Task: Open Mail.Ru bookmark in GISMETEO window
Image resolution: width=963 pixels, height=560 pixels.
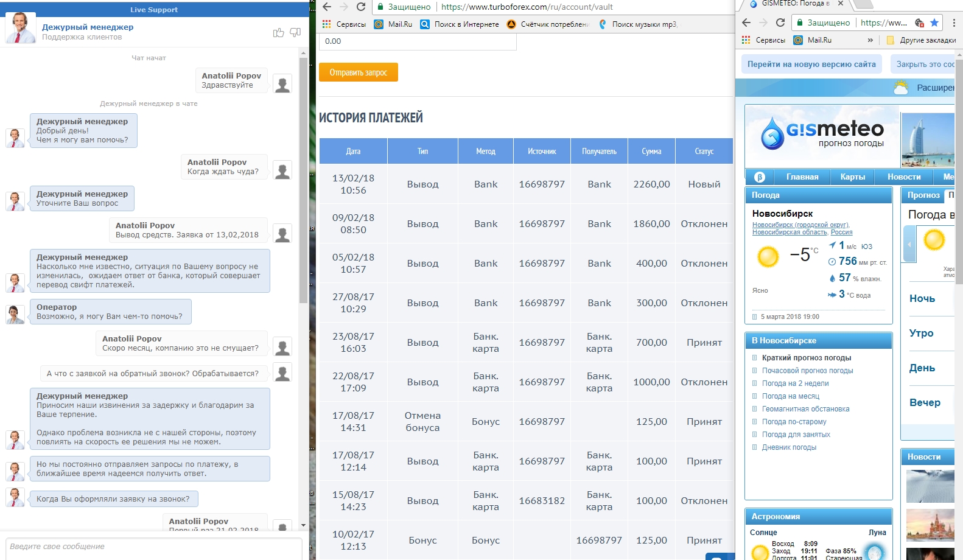Action: tap(813, 40)
